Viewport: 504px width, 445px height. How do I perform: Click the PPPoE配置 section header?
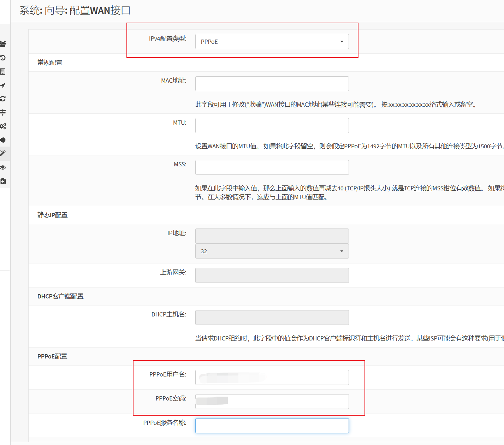point(52,356)
